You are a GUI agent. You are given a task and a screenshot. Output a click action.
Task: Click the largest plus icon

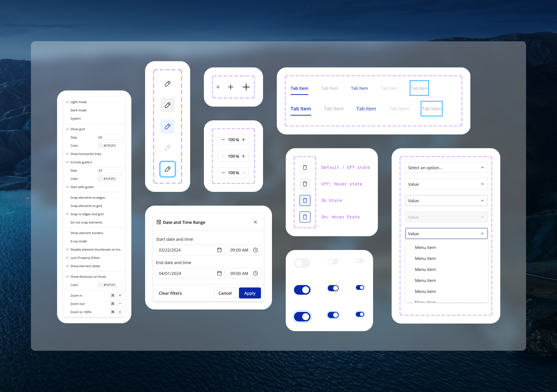pos(246,87)
